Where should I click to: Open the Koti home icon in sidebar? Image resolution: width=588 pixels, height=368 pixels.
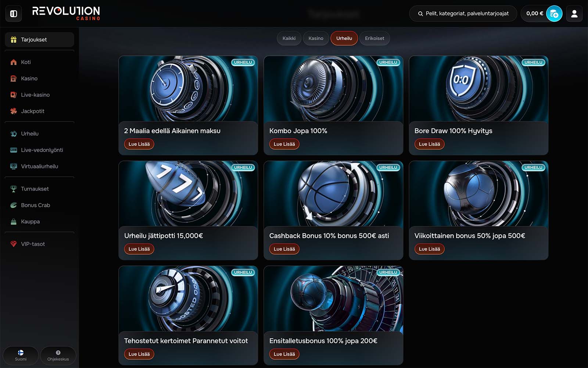click(14, 62)
